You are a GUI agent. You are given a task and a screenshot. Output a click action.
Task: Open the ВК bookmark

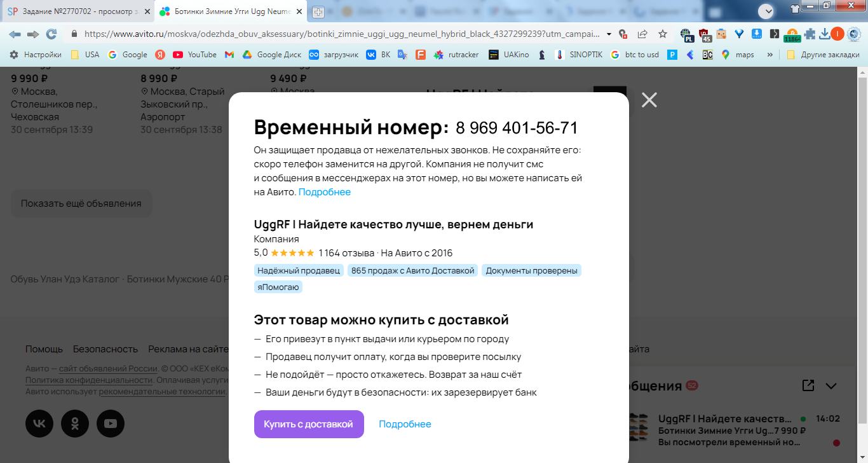click(x=378, y=55)
